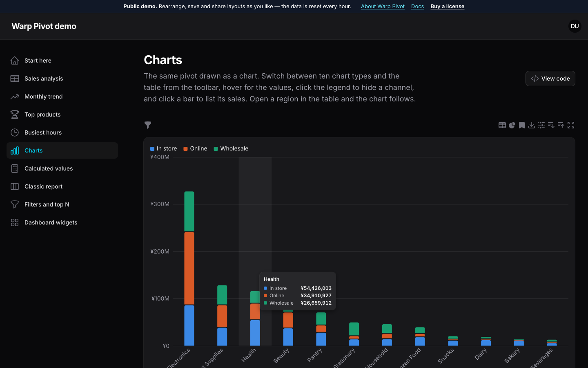Click the Pantry axis label
This screenshot has height=368, width=588.
(315, 355)
